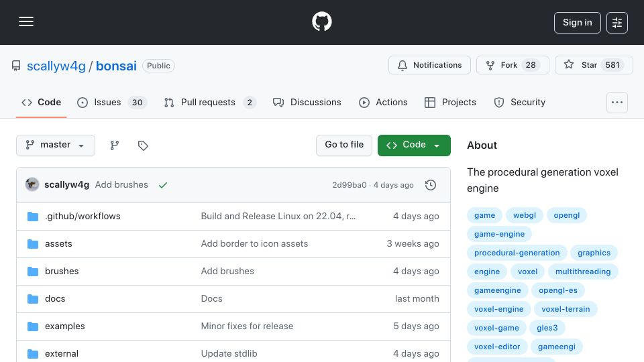644x362 pixels.
Task: Click the Go to file button
Action: pos(344,145)
